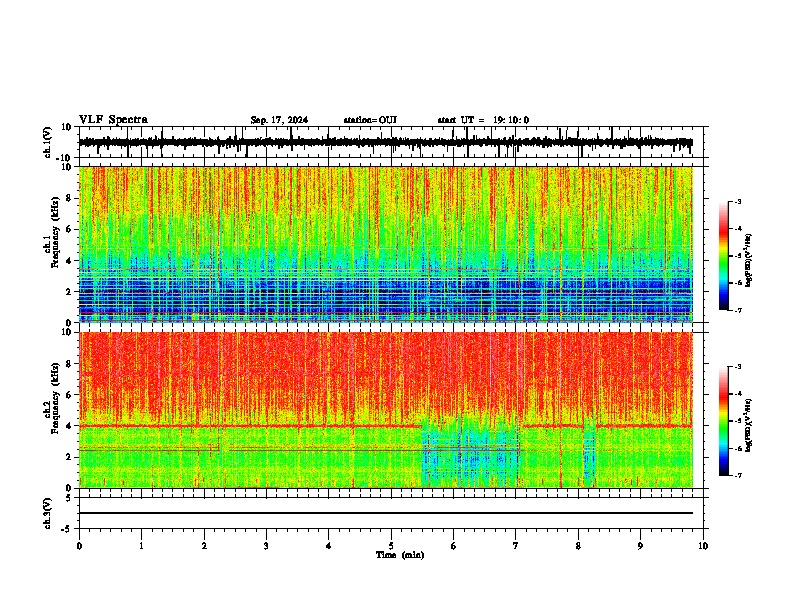Click the red 4 kHz line in ch.2 spectrogram
792x612 pixels.
(250, 426)
